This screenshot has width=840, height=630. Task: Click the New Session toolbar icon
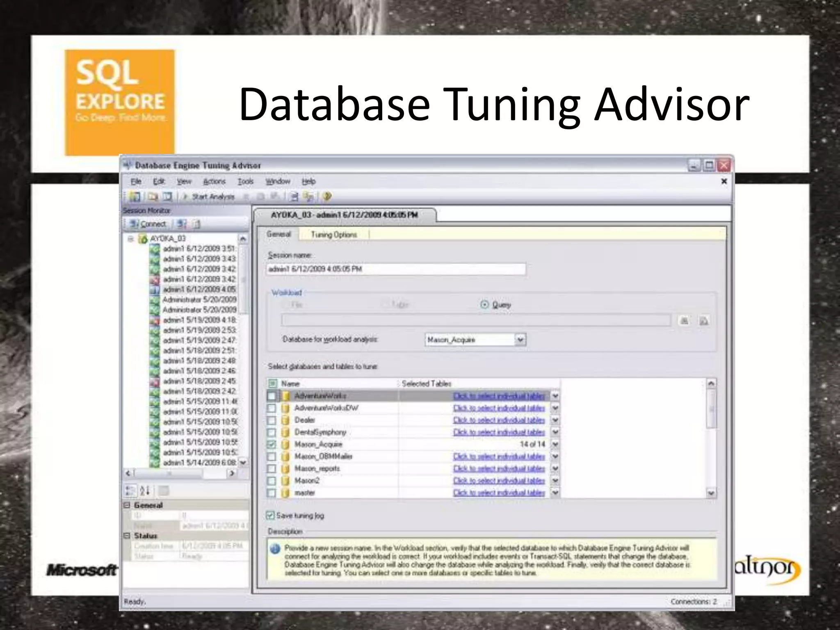click(135, 196)
